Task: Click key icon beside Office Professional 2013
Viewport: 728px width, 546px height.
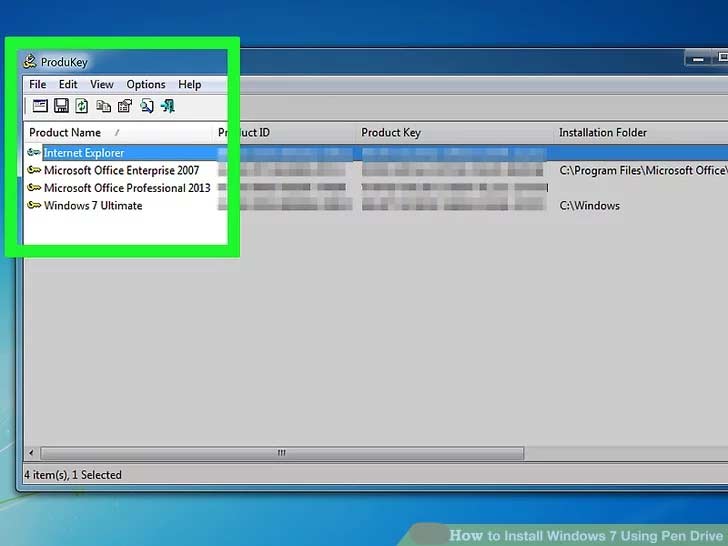Action: tap(34, 188)
